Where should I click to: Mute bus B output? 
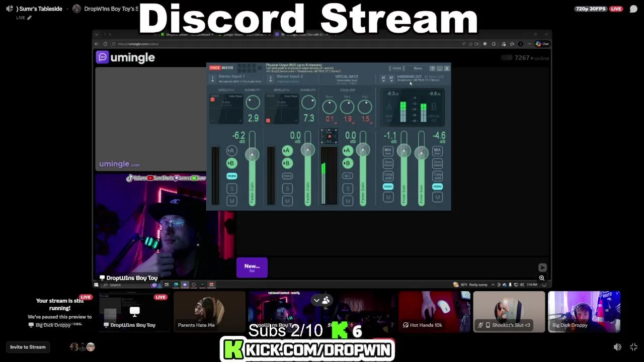tap(437, 198)
